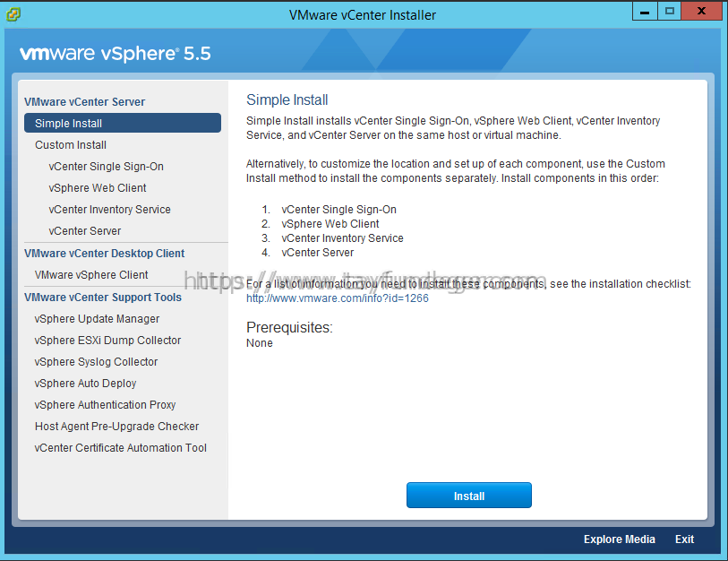The height and width of the screenshot is (561, 728).
Task: Select vCenter Certificate Automation Tool
Action: click(120, 448)
